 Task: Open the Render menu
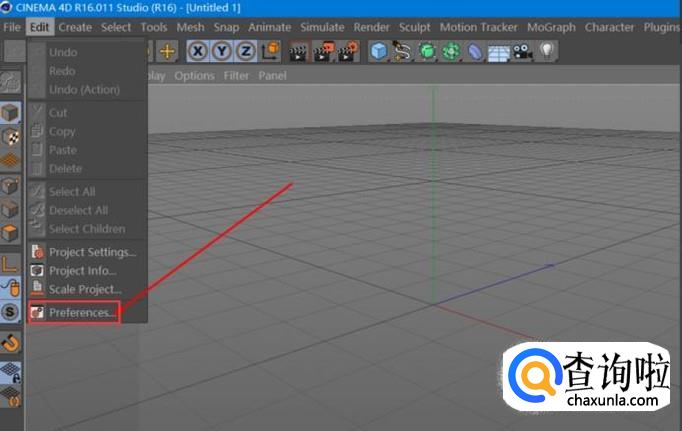[x=371, y=27]
